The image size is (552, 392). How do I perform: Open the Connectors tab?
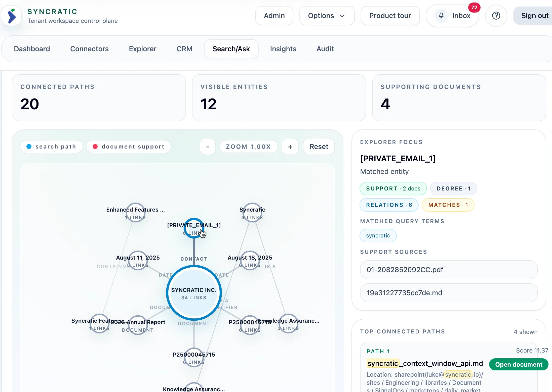point(89,49)
